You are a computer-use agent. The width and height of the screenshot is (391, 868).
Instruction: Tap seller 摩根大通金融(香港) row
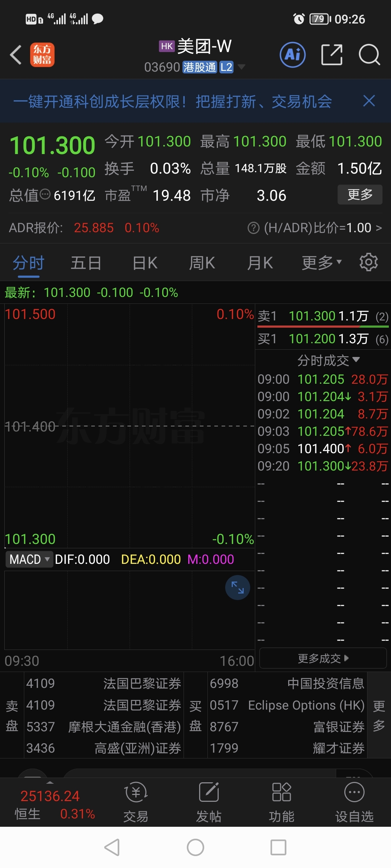104,727
